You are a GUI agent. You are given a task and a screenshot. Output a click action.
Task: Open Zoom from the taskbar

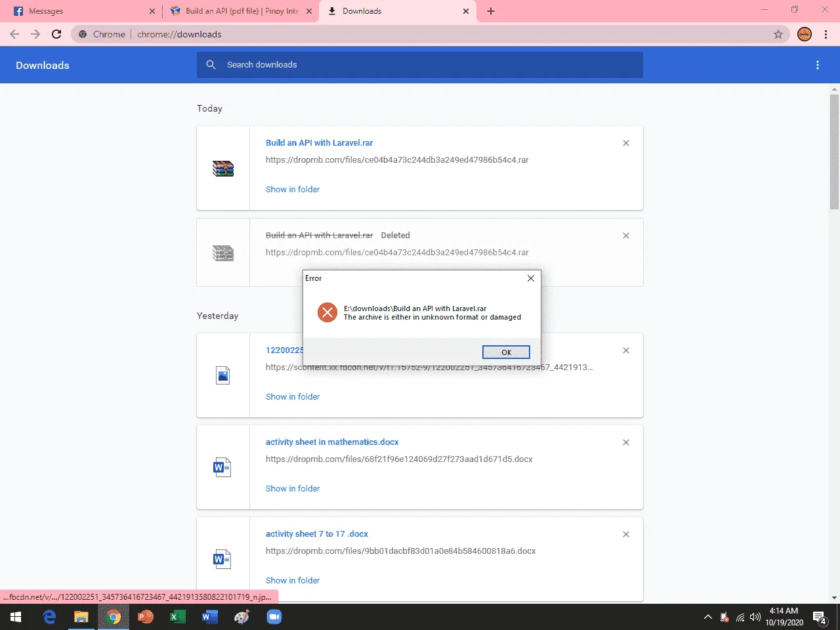point(274,617)
